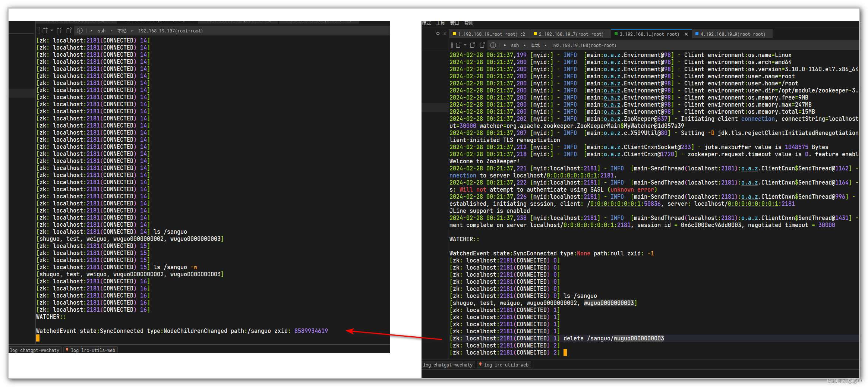Close the 3.192.168.1…(root-root) tab
The height and width of the screenshot is (387, 868).
(686, 34)
